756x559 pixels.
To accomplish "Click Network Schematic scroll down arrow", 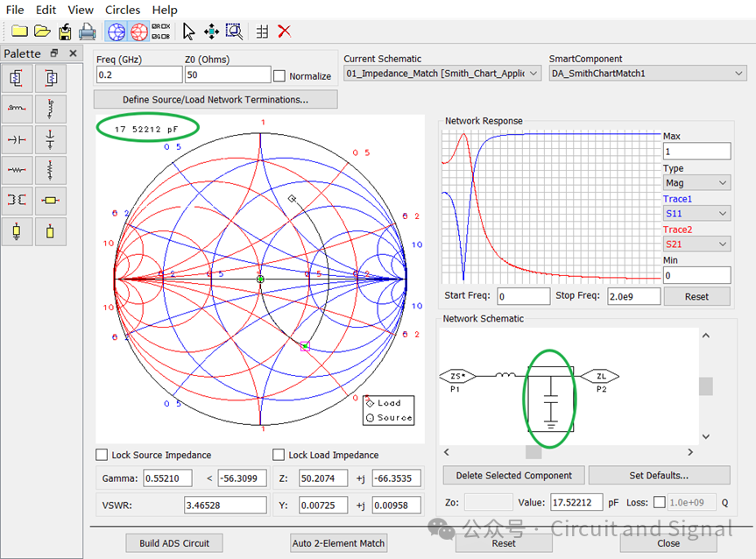I will pyautogui.click(x=706, y=436).
